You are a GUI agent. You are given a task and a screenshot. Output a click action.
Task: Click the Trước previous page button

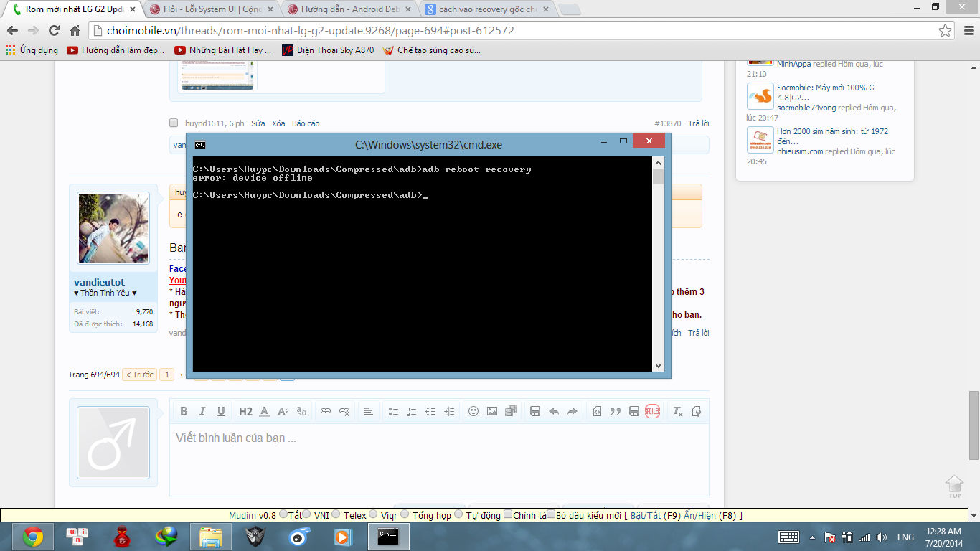[140, 375]
